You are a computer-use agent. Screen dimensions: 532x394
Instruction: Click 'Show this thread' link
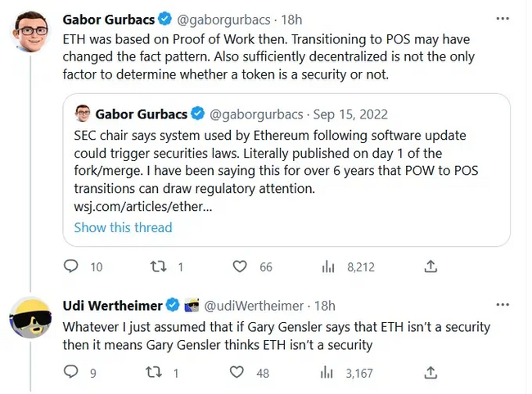click(x=123, y=227)
